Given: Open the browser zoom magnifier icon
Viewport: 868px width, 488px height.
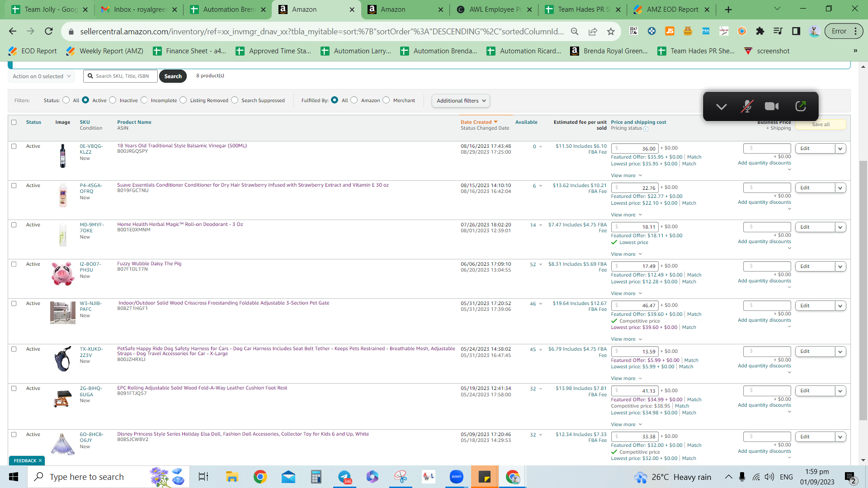Looking at the screenshot, I should click(575, 31).
